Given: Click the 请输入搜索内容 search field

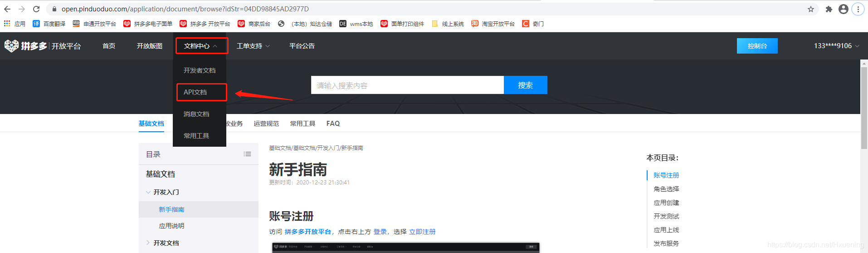Looking at the screenshot, I should click(407, 85).
